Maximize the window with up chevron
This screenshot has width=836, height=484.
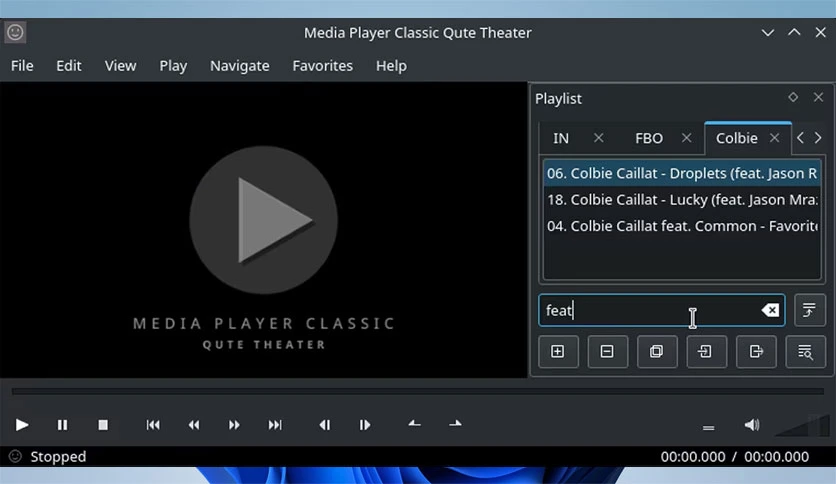[794, 33]
